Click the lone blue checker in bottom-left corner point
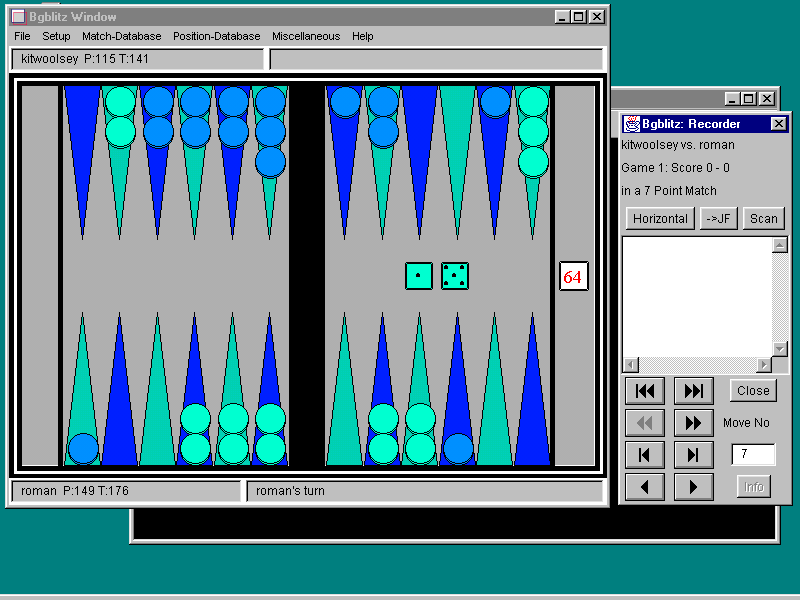 click(x=83, y=449)
